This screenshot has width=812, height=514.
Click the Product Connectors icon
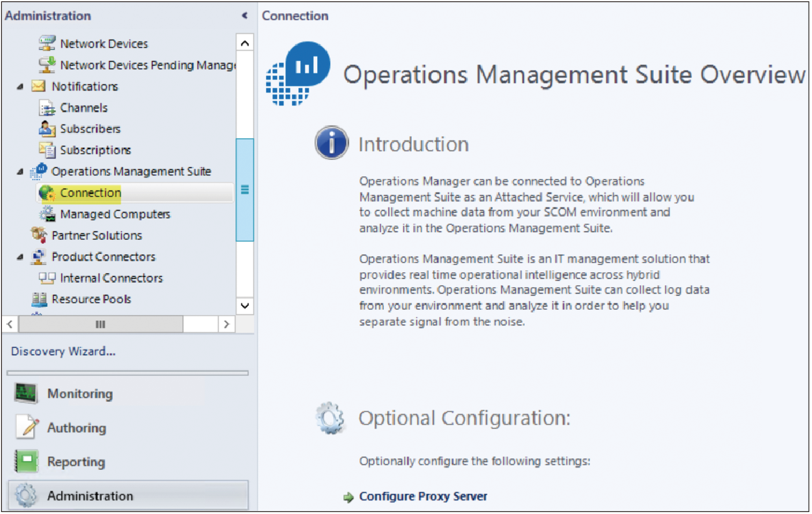[x=39, y=257]
